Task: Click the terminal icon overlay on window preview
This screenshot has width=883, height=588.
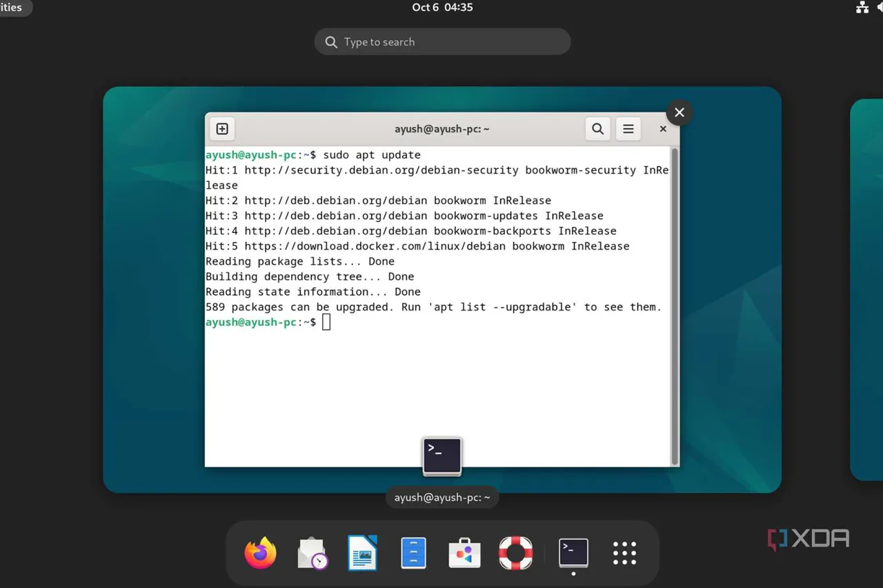Action: coord(442,456)
